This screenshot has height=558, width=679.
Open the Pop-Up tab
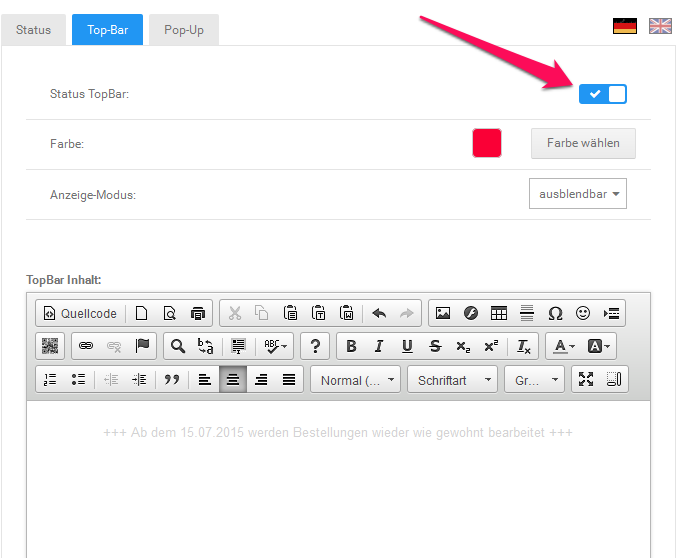(183, 30)
